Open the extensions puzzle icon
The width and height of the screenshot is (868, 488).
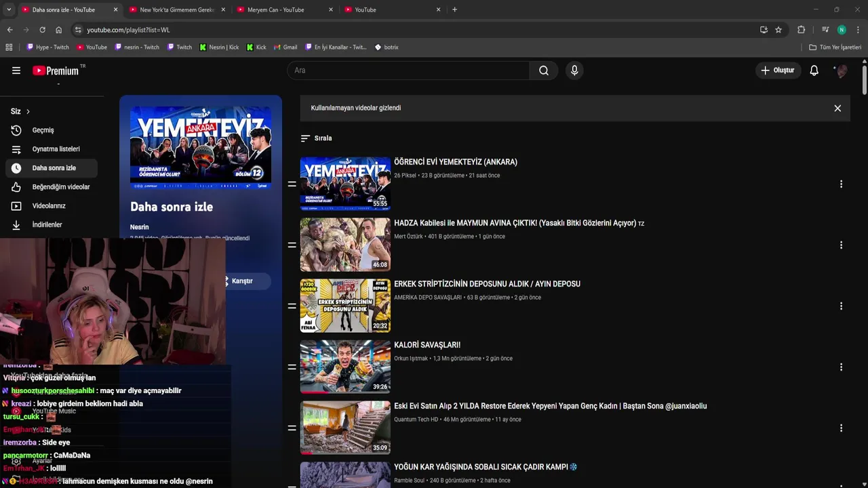(x=801, y=30)
